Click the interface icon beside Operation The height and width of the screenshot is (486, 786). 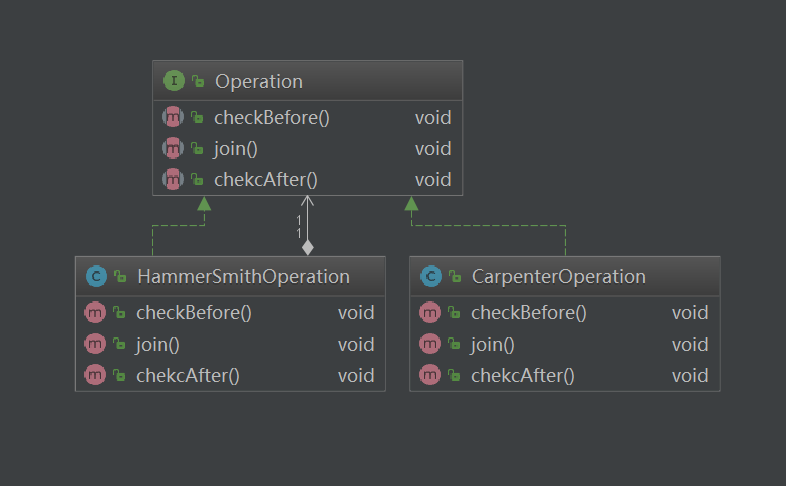(173, 81)
